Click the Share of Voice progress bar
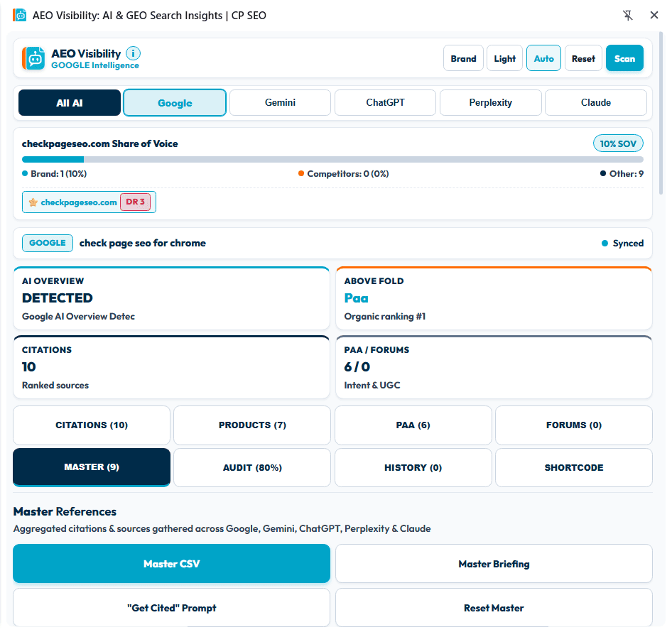This screenshot has height=632, width=672. point(332,159)
